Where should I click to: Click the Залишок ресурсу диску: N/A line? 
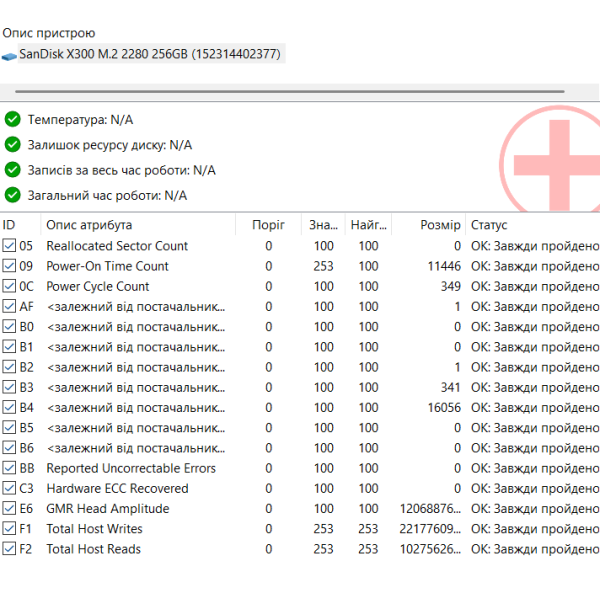pyautogui.click(x=110, y=145)
